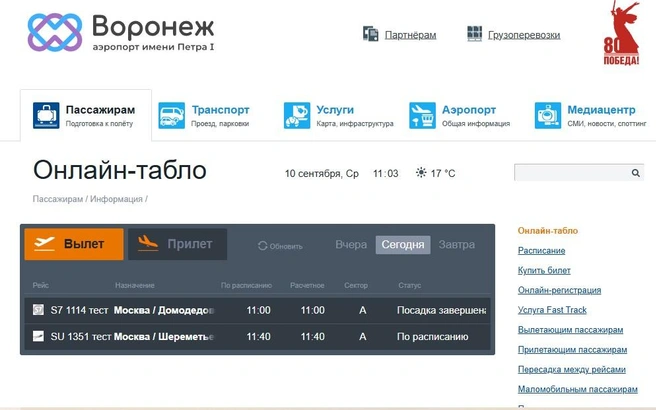Viewport: 656px width, 410px height.
Task: Click the refresh arrows icon near Обновить
Action: click(x=262, y=246)
